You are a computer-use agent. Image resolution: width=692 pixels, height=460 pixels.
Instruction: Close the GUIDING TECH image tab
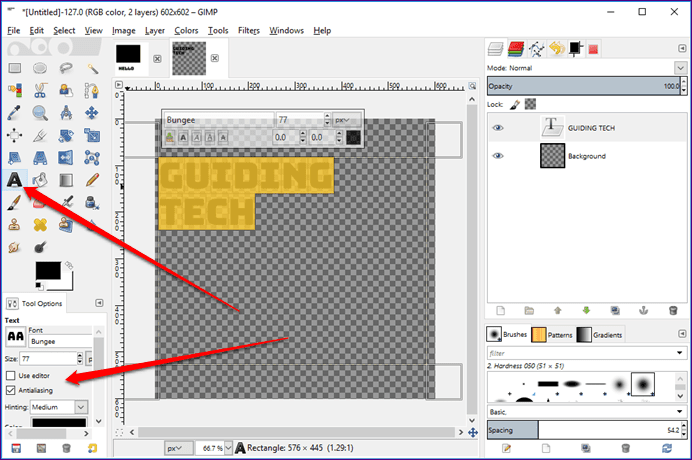[215, 58]
